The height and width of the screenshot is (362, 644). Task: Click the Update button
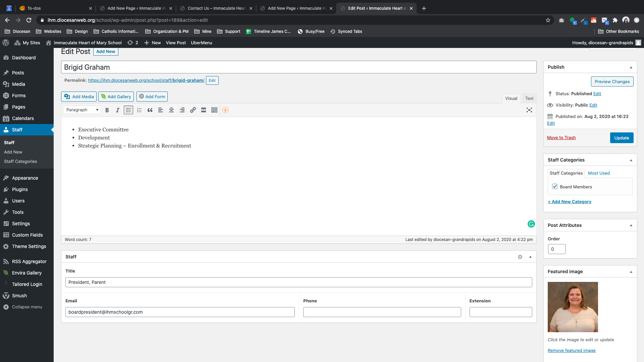(622, 138)
